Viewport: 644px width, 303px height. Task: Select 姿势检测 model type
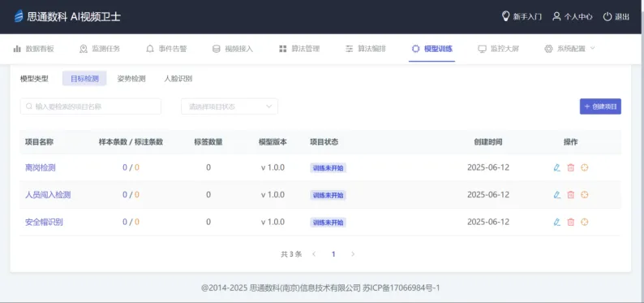pos(131,79)
